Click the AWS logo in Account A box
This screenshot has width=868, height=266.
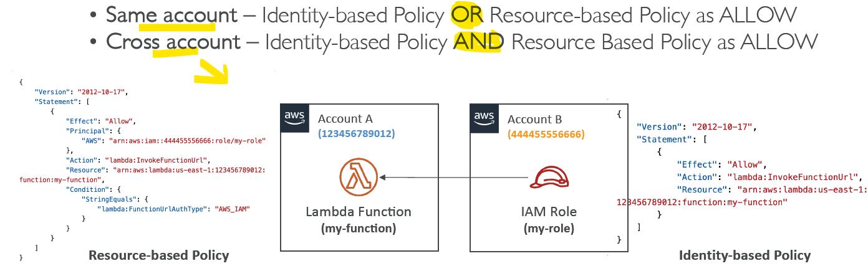coord(294,117)
